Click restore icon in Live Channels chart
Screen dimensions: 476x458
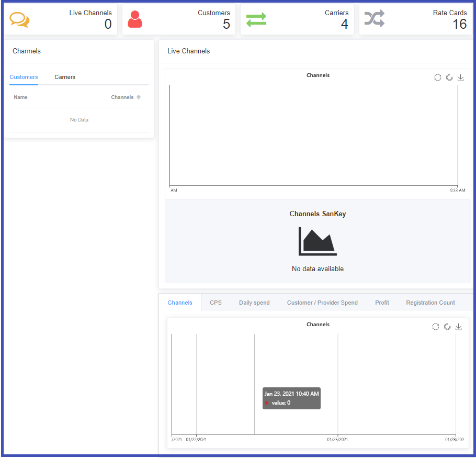[449, 78]
